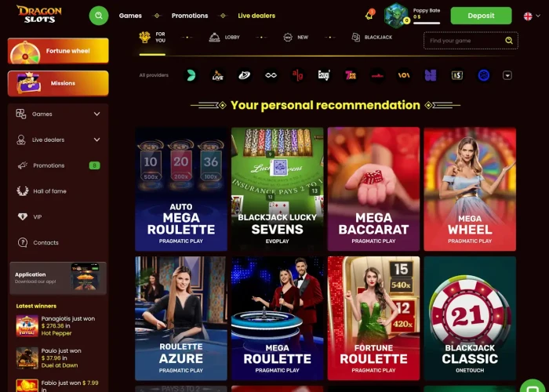Open Live dealers in the top navigation
The width and height of the screenshot is (549, 392).
coord(256,16)
